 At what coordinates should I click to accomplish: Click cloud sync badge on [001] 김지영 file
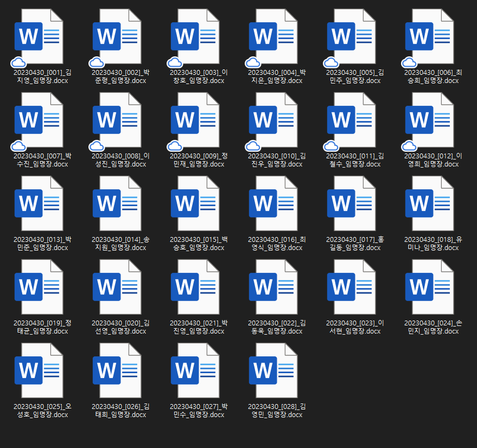[x=18, y=63]
